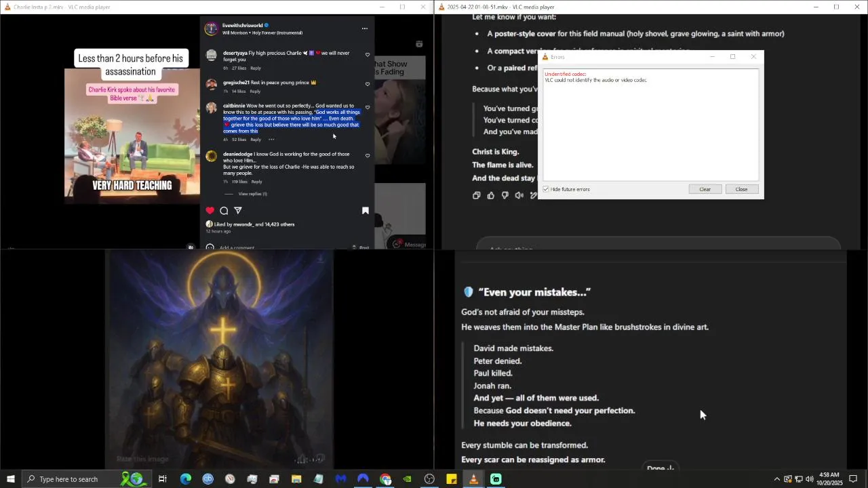Click the Ask anything input field
The width and height of the screenshot is (868, 488).
[x=658, y=245]
